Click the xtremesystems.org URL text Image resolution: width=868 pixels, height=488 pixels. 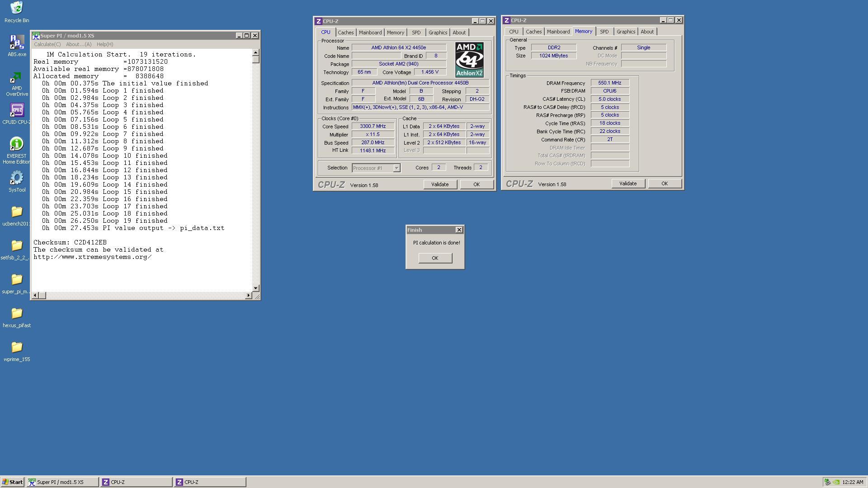(92, 257)
